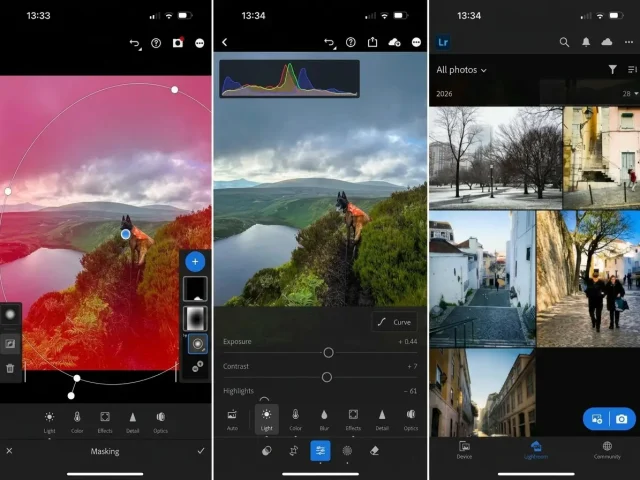Tap the mask overlay camera icon with red dot
Image resolution: width=640 pixels, height=480 pixels.
[x=178, y=42]
